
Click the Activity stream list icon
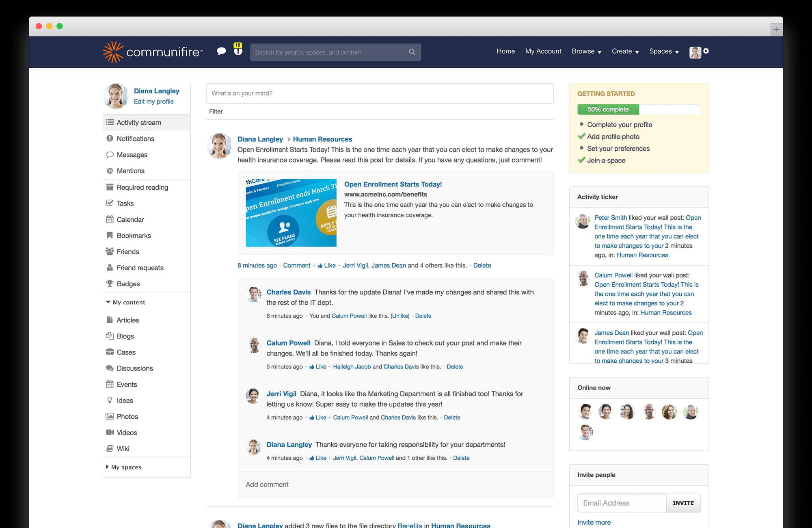[x=110, y=122]
